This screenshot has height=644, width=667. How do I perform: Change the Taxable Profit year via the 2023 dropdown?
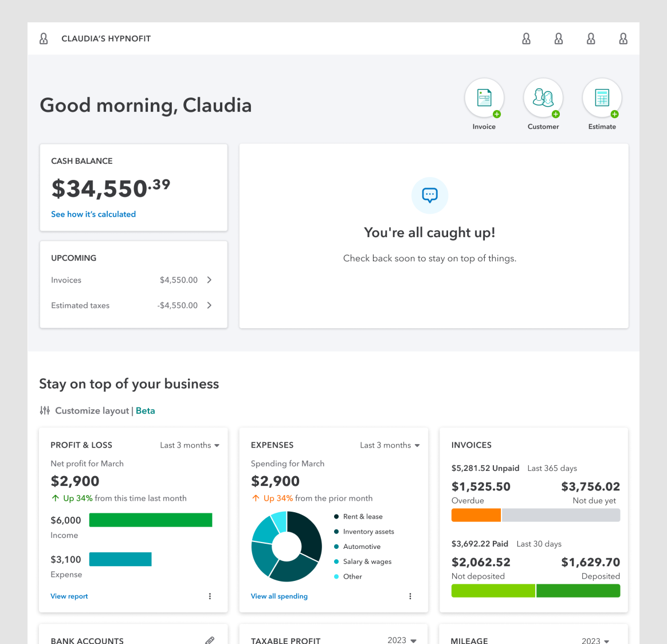pos(402,640)
